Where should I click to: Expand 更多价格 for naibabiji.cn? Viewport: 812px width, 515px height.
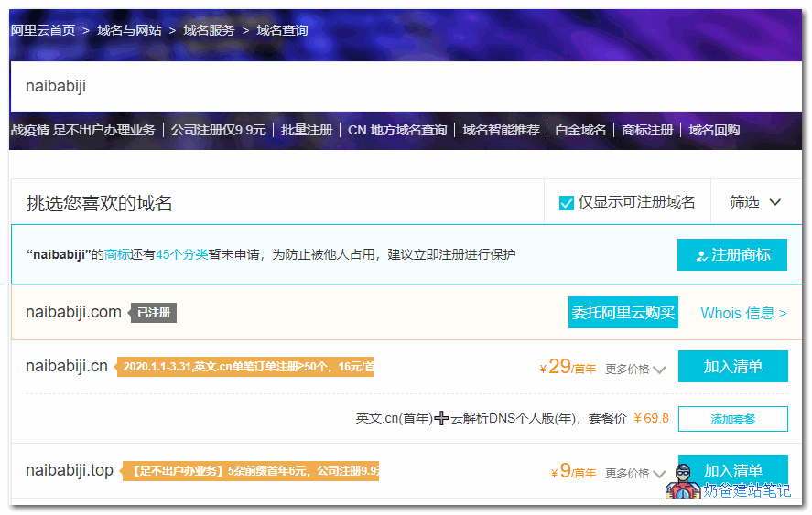tap(635, 370)
